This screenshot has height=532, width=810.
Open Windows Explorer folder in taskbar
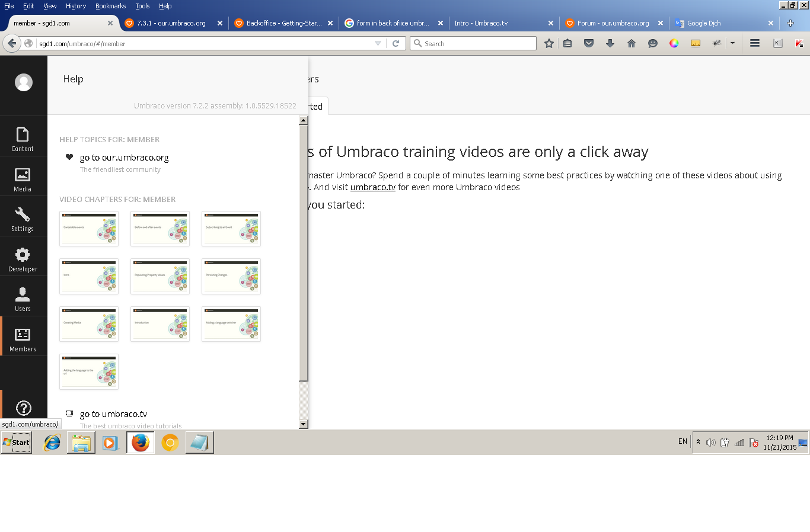click(x=81, y=443)
